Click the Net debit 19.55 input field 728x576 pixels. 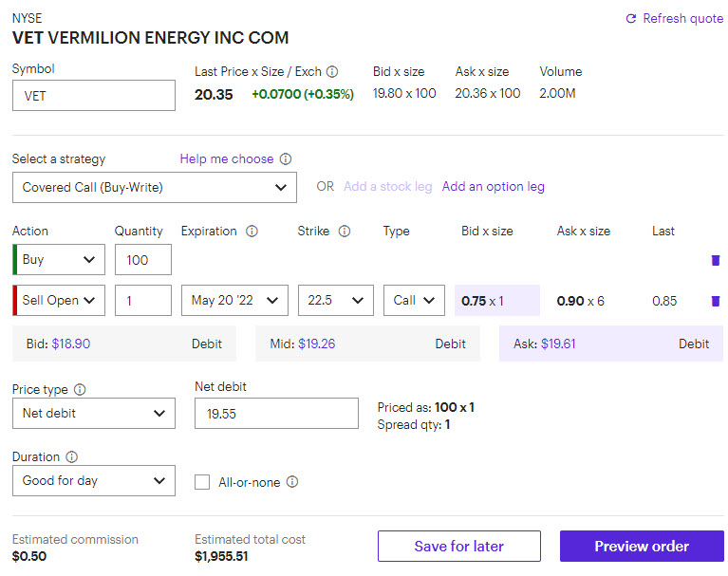pos(276,413)
